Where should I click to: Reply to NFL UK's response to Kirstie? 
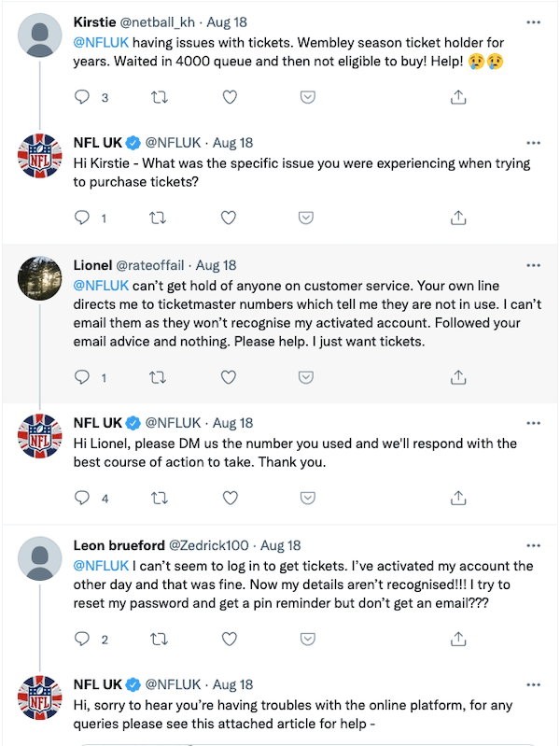point(82,218)
